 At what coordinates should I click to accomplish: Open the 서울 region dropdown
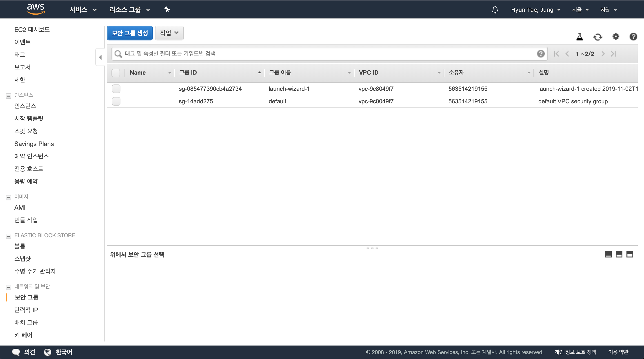tap(580, 9)
